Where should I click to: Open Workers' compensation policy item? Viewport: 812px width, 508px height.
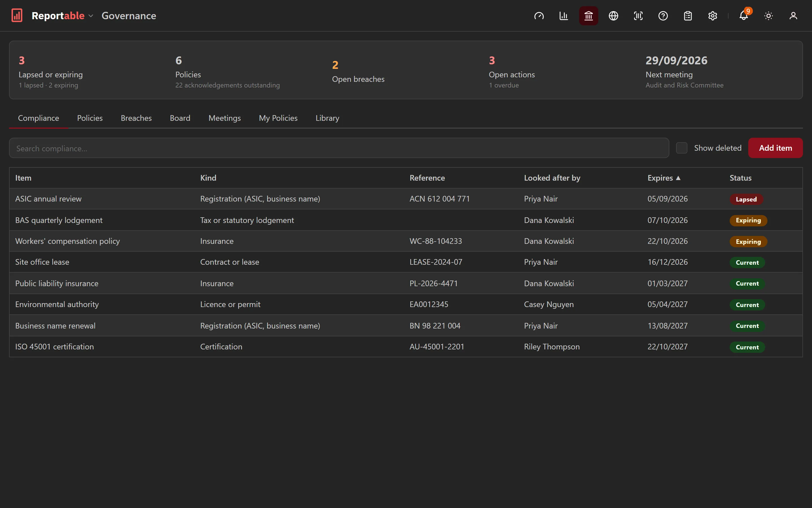pyautogui.click(x=406, y=241)
